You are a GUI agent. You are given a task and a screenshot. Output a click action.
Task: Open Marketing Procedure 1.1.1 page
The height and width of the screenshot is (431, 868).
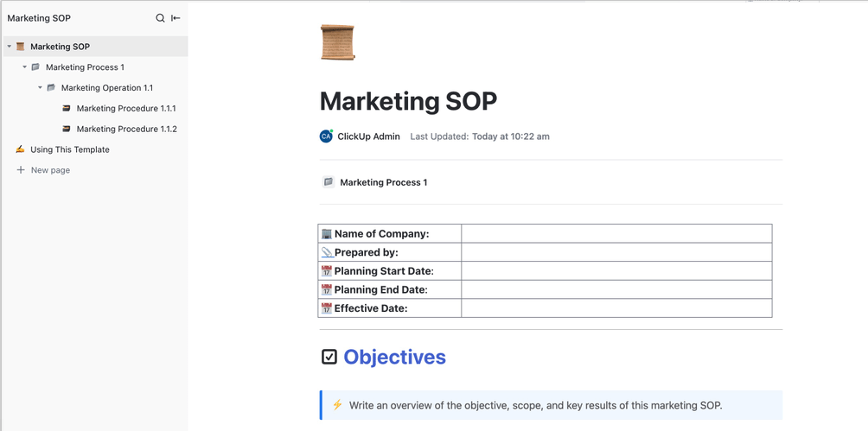tap(125, 109)
